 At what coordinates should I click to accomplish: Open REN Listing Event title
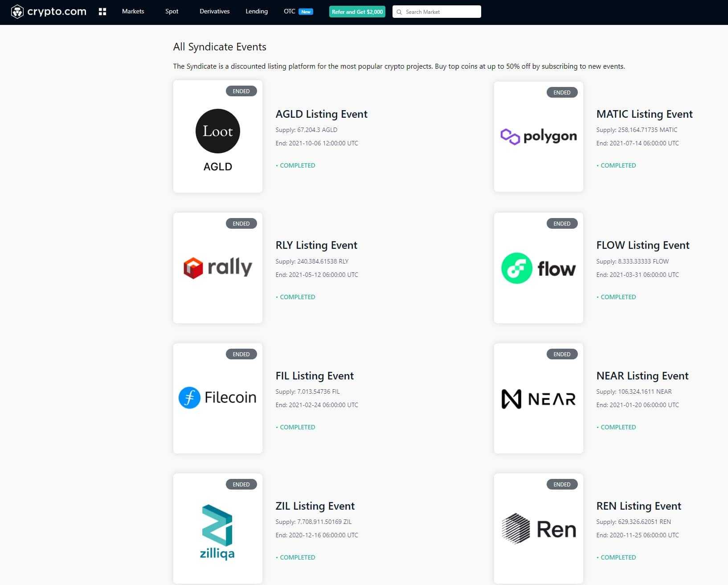point(638,506)
